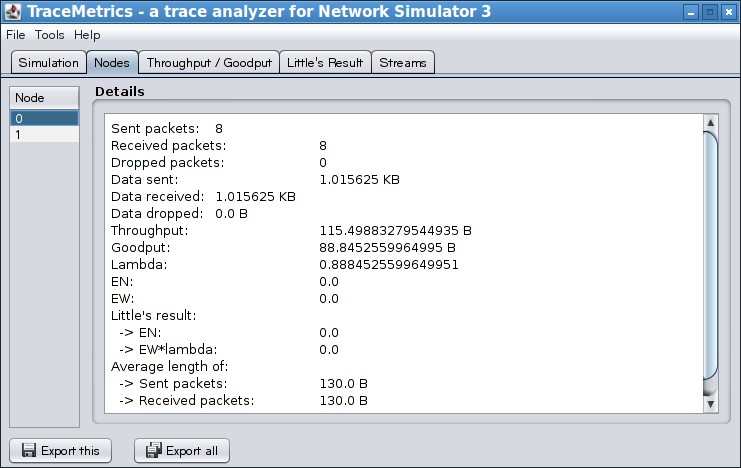
Task: Open the Help menu
Action: pyautogui.click(x=87, y=35)
